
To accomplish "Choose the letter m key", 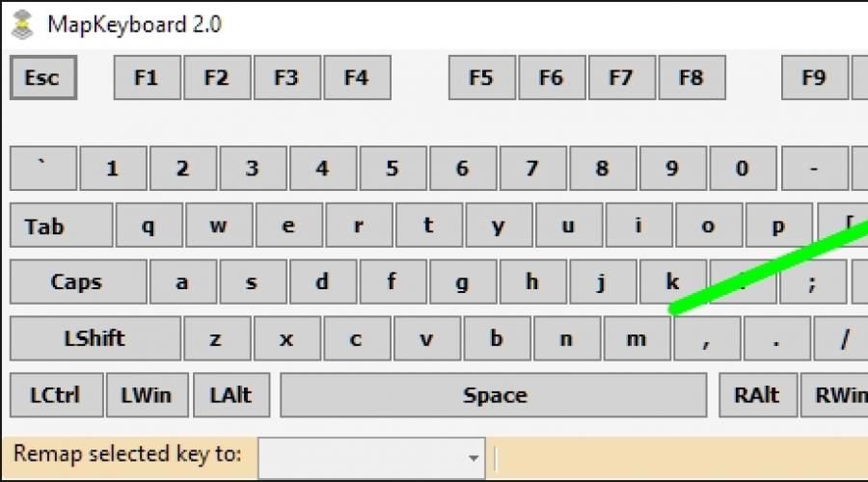I will (x=637, y=339).
